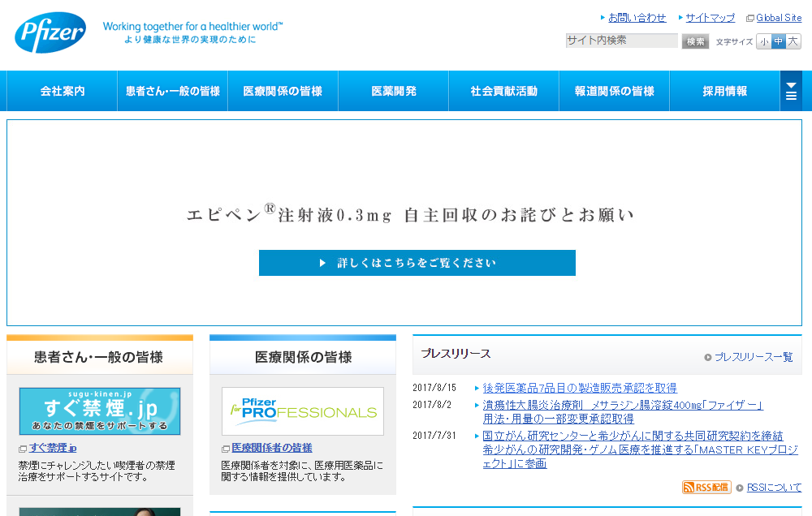The width and height of the screenshot is (812, 516).
Task: Click the エピペン注射液0.3mg recall headline
Action: point(410,213)
